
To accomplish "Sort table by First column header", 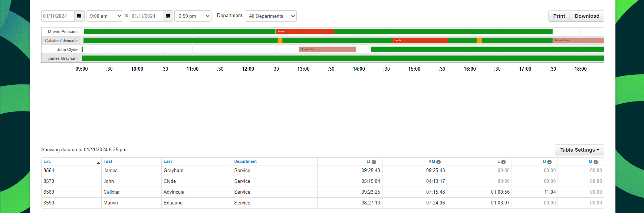I will click(x=108, y=161).
